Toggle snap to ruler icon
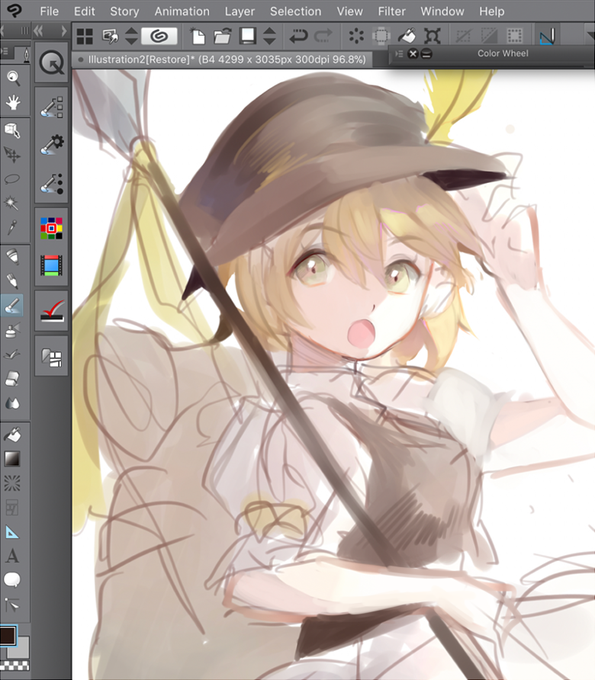The height and width of the screenshot is (680, 595). click(x=547, y=36)
